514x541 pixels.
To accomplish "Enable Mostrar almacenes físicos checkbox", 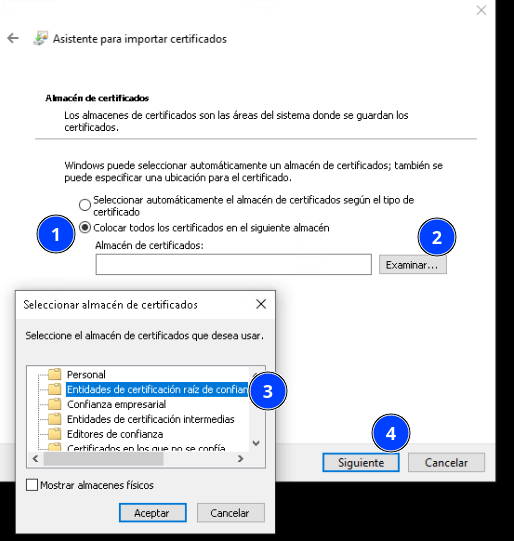I will point(32,485).
